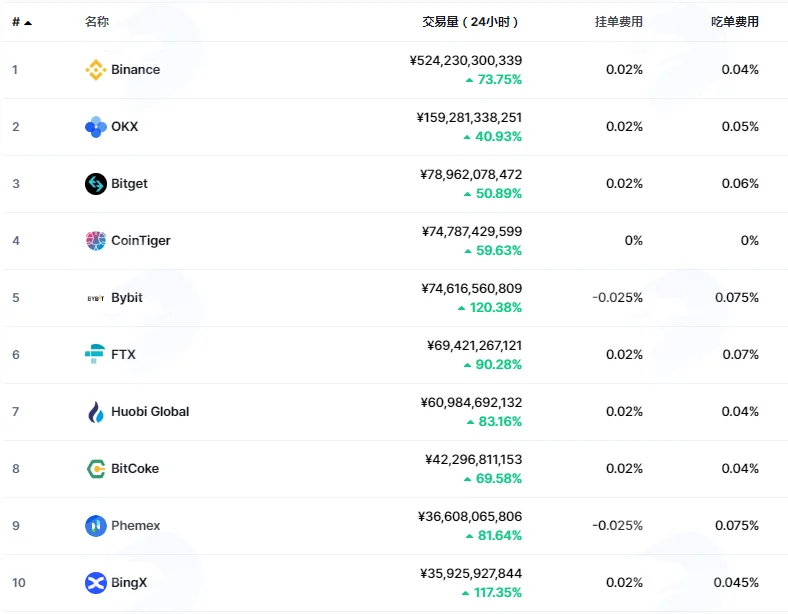This screenshot has height=614, width=788.
Task: Click the BingX logo icon
Action: [x=95, y=583]
